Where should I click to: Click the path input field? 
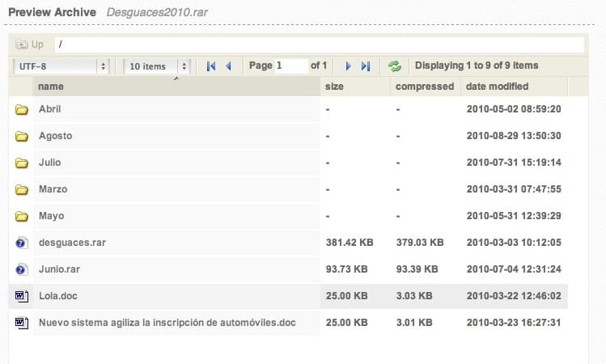point(319,44)
